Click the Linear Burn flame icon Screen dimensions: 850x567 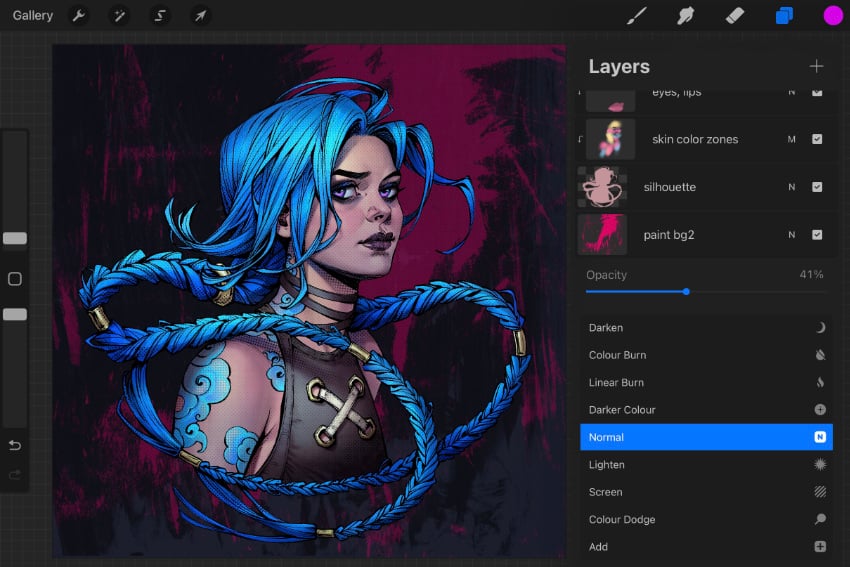820,382
